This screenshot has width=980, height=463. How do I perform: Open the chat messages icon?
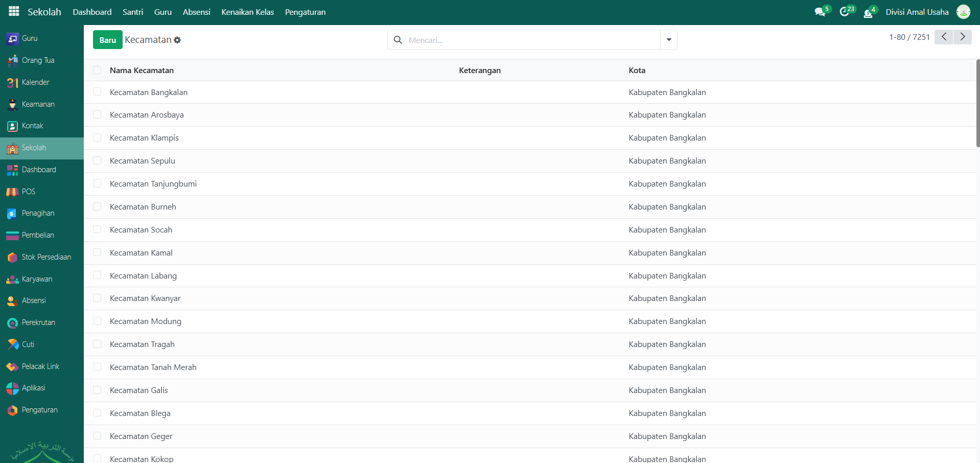(x=820, y=12)
